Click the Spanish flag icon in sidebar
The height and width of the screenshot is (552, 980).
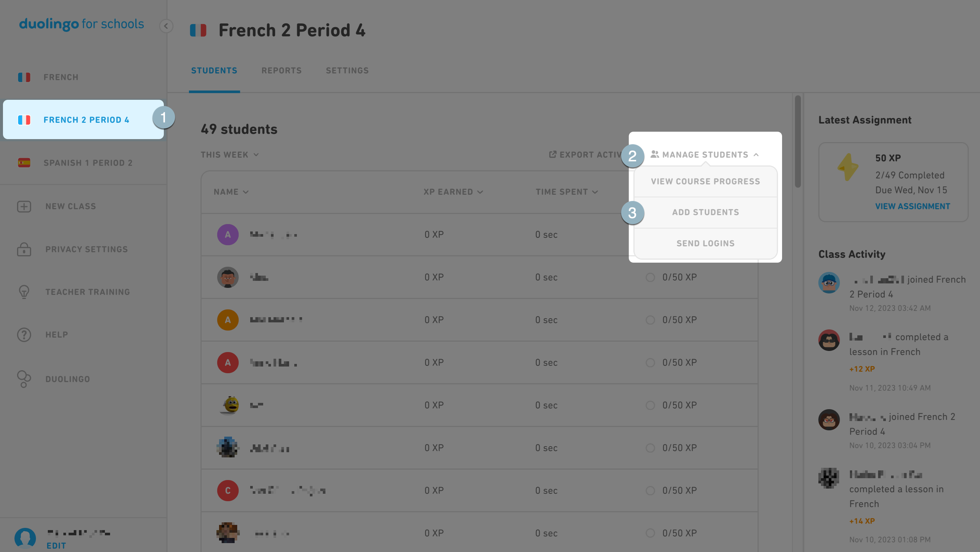point(24,163)
